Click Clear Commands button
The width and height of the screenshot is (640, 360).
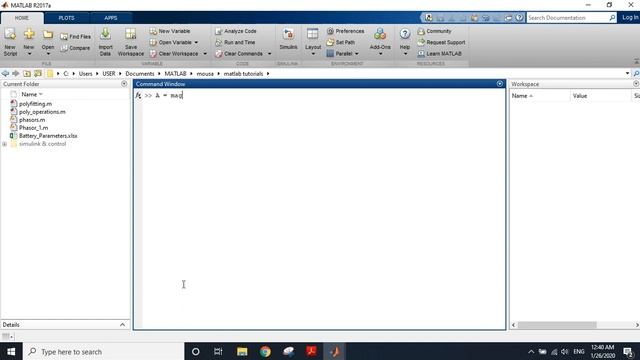[239, 54]
